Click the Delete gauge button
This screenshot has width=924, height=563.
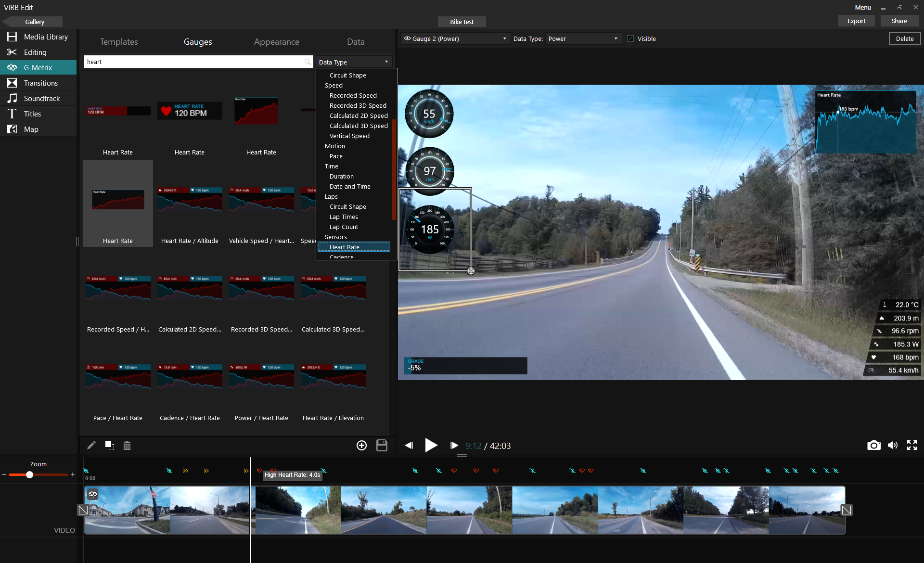click(904, 38)
